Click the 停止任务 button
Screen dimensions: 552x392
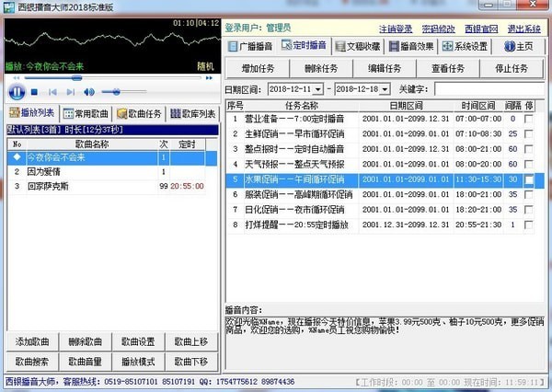coord(512,68)
